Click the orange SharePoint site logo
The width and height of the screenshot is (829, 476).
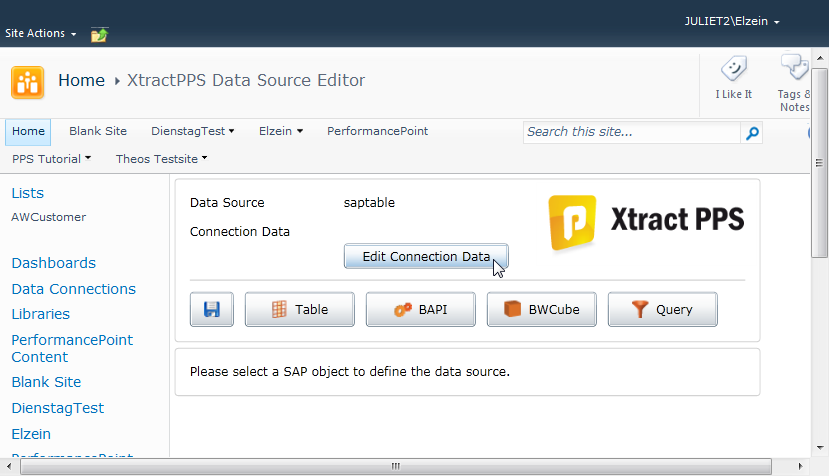tap(27, 83)
